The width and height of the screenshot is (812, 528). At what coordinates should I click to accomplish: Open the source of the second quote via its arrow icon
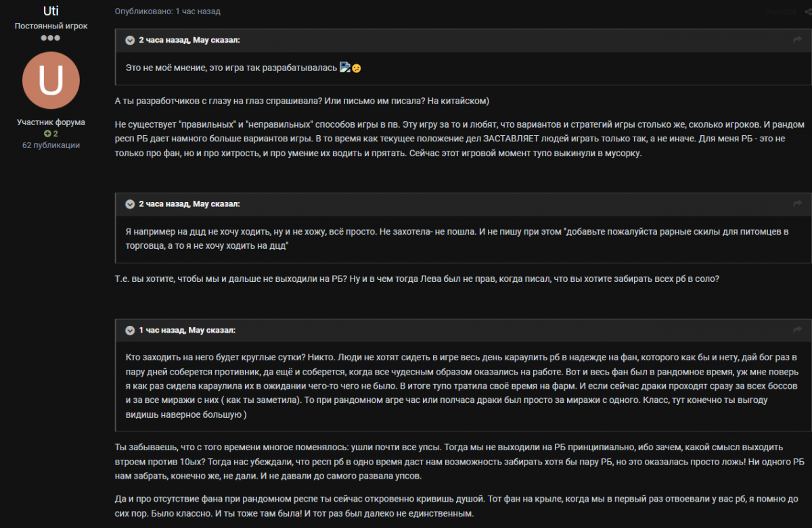797,204
